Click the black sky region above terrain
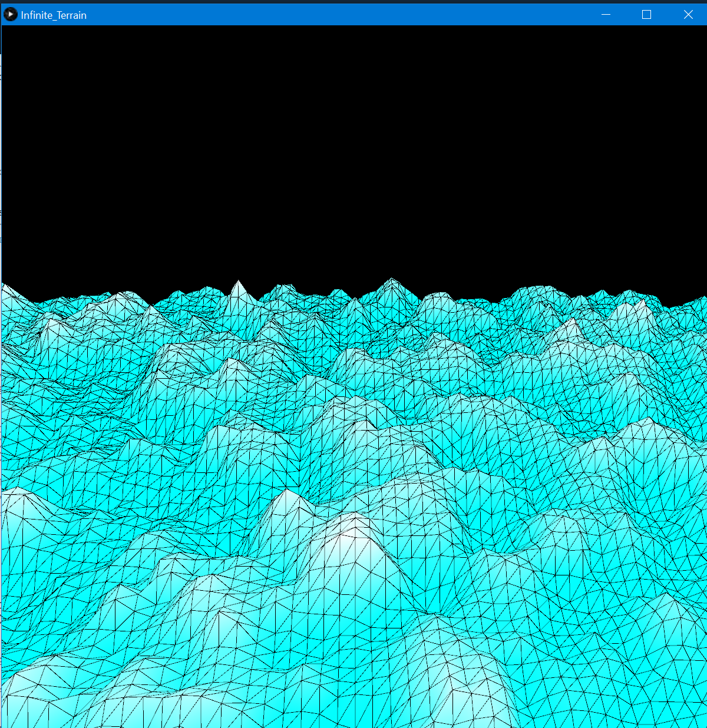Screen dimensions: 707x728 [353, 147]
